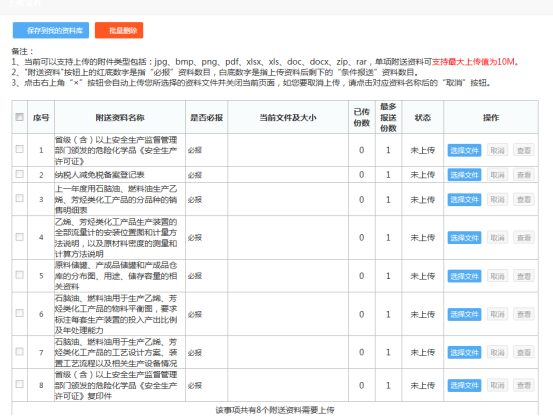This screenshot has height=417, width=553.
Task: Click the blue 保存到我的资料库 button
Action: 51,30
